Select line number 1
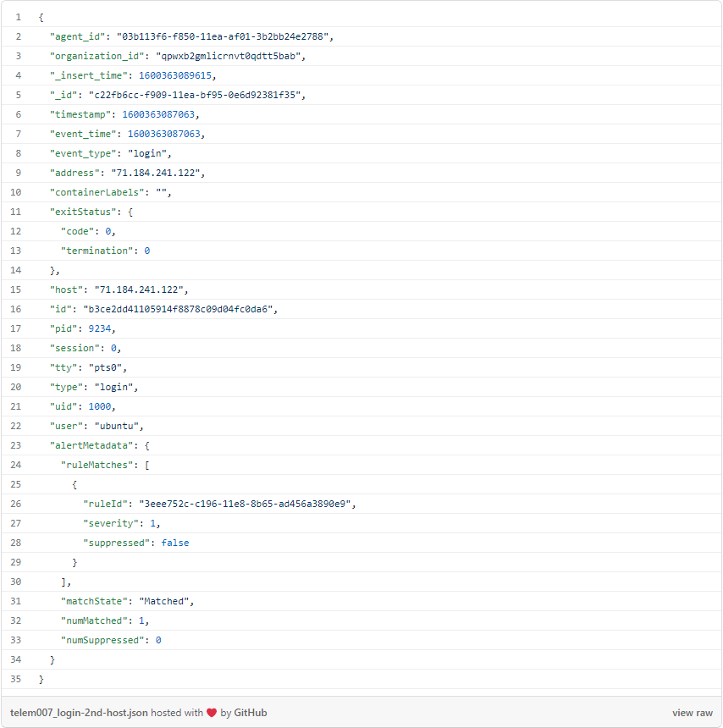This screenshot has width=723, height=728. click(x=19, y=17)
